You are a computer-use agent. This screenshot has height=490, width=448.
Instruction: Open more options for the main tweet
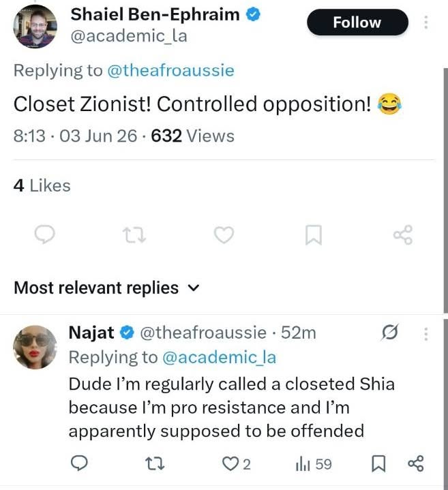pos(425,22)
